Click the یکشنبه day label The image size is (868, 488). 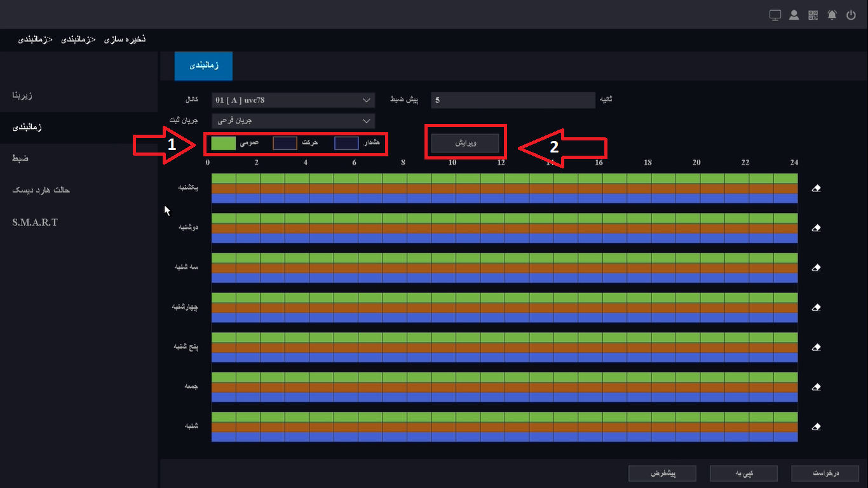coord(187,187)
